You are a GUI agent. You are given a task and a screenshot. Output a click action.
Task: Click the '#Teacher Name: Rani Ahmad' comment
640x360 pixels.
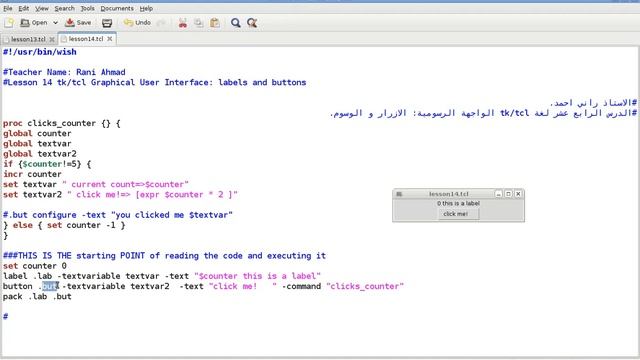[x=64, y=72]
